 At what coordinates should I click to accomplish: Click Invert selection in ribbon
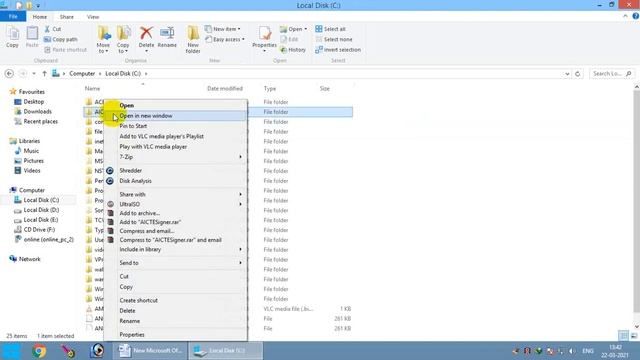tap(338, 50)
